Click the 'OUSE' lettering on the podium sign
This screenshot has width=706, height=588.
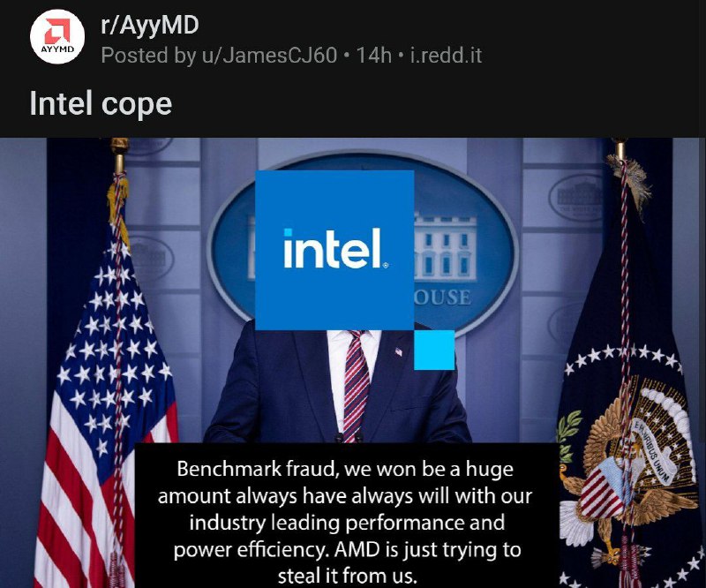click(443, 298)
